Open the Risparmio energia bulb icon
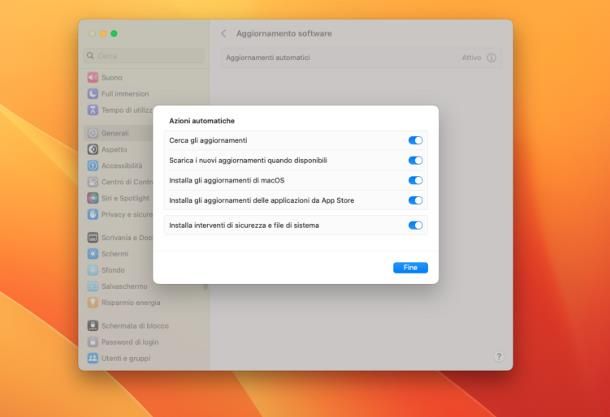The width and height of the screenshot is (610, 417). 93,302
